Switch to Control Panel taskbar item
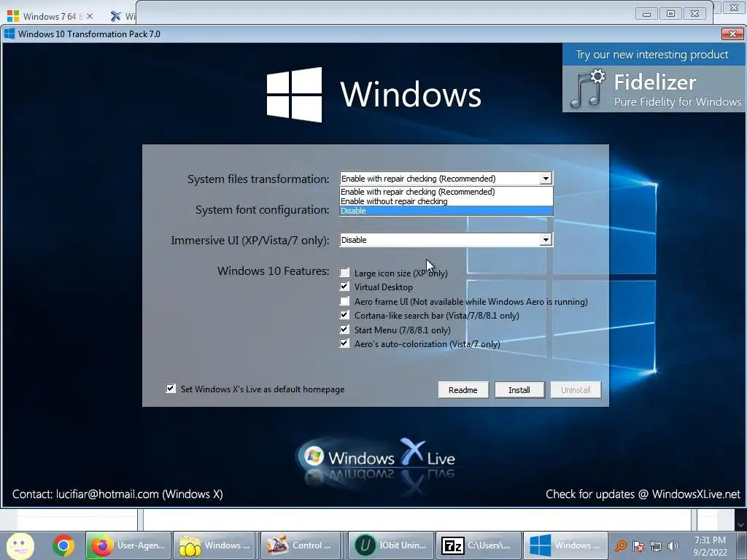The image size is (747, 560). [300, 545]
